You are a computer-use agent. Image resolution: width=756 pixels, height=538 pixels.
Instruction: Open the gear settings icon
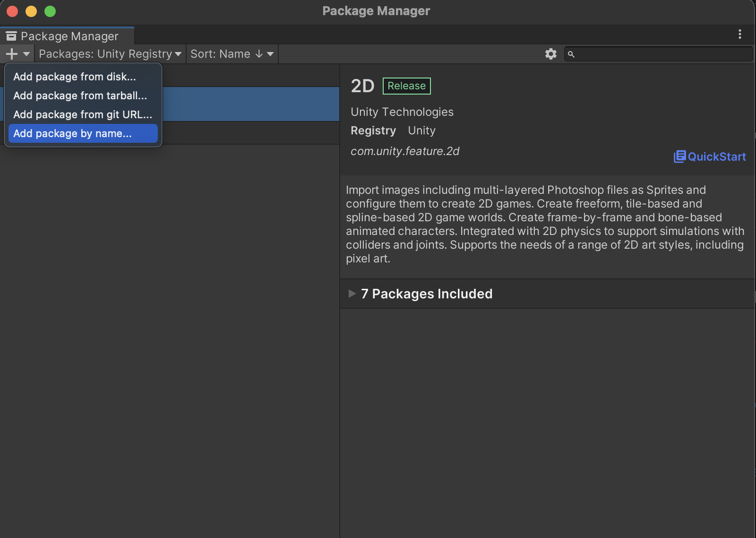coord(550,54)
